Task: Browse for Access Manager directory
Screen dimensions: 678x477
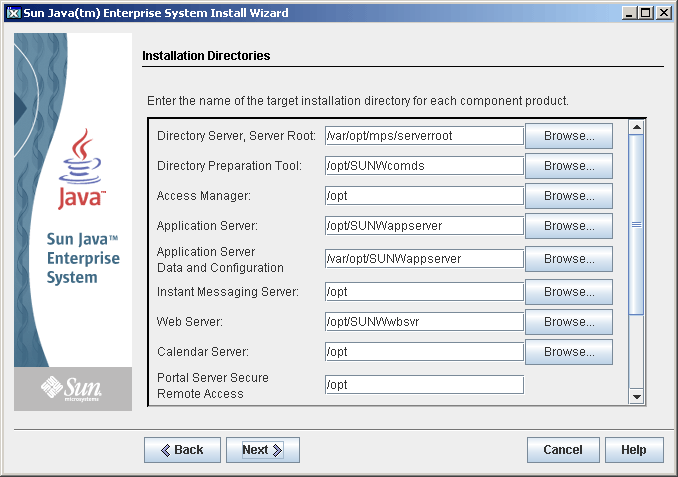Action: point(569,195)
